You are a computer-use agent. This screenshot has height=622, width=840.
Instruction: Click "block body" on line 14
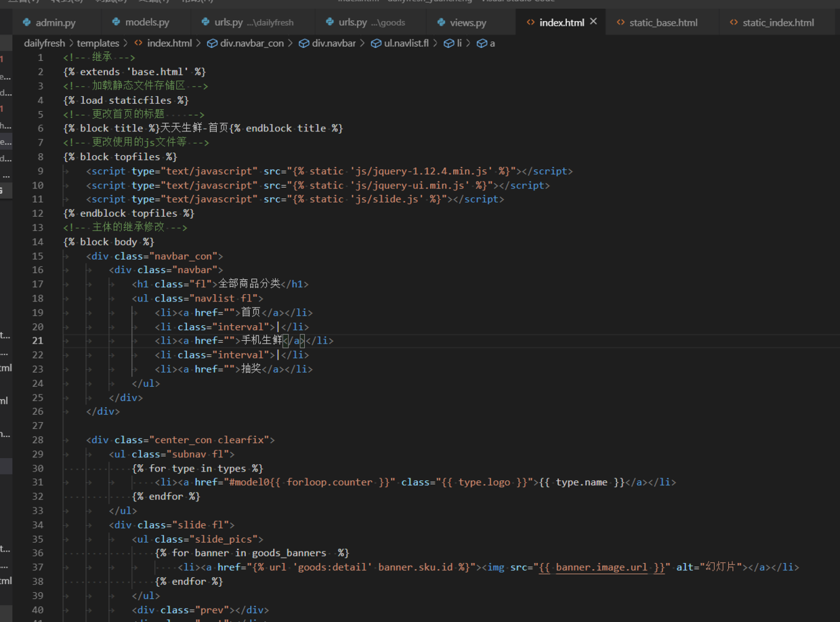pos(109,242)
